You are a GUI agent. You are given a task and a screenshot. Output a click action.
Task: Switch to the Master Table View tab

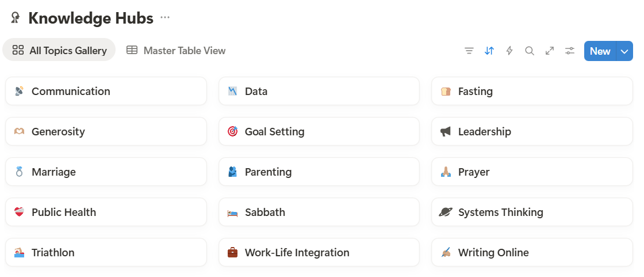click(x=177, y=51)
